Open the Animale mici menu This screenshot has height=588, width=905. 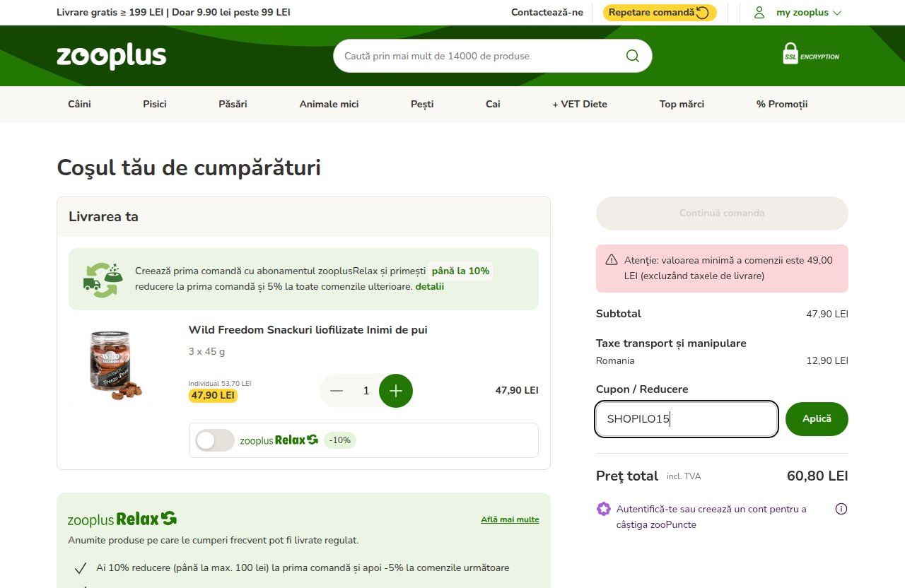point(329,104)
